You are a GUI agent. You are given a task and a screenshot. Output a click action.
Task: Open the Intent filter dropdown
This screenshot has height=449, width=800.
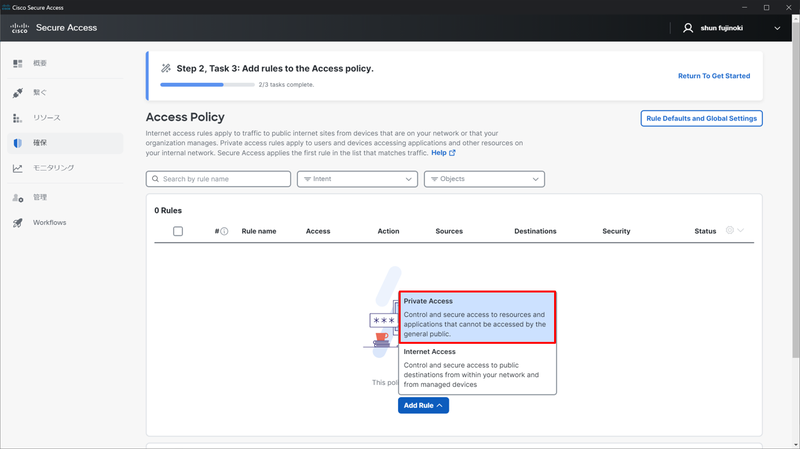pyautogui.click(x=357, y=179)
